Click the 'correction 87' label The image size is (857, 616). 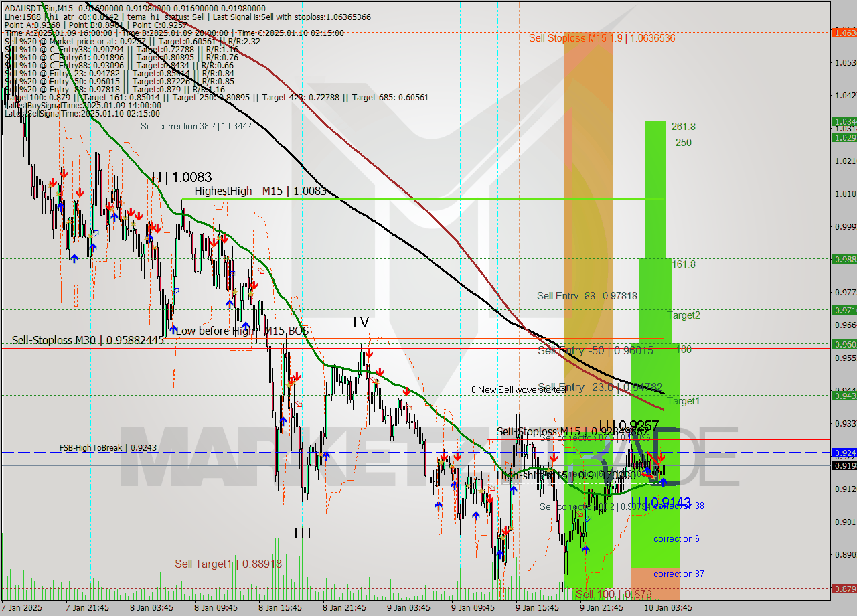click(x=678, y=574)
